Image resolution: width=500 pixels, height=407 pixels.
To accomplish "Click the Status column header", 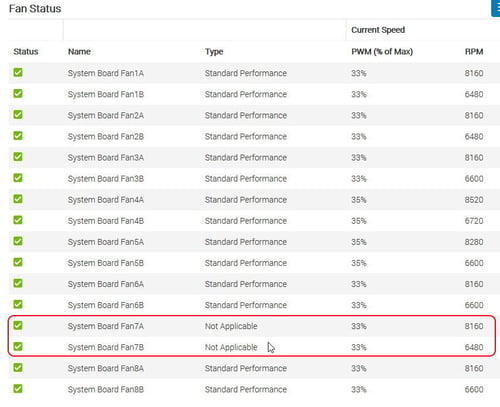I will pos(26,52).
